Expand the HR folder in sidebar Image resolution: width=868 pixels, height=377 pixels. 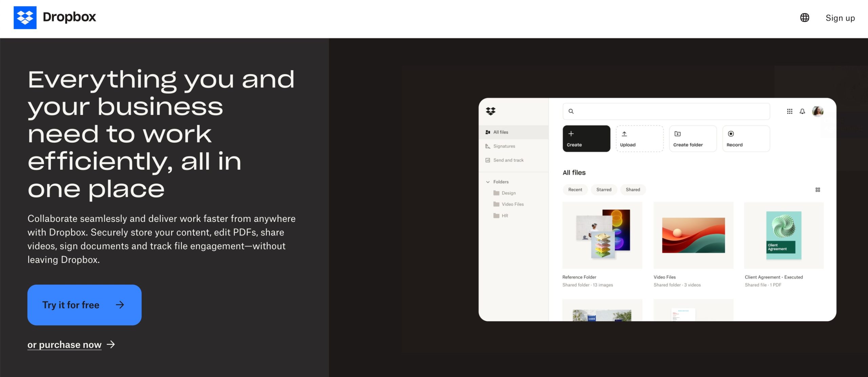pyautogui.click(x=504, y=215)
